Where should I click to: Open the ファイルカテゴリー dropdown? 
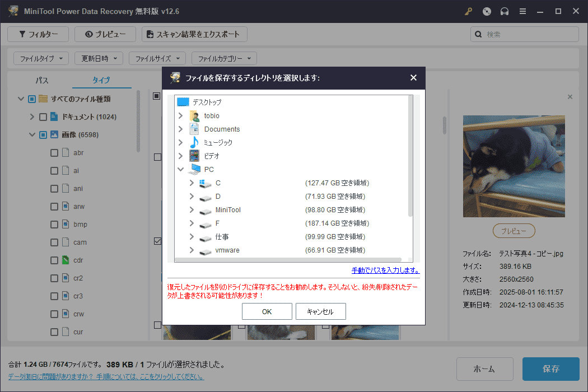(224, 58)
